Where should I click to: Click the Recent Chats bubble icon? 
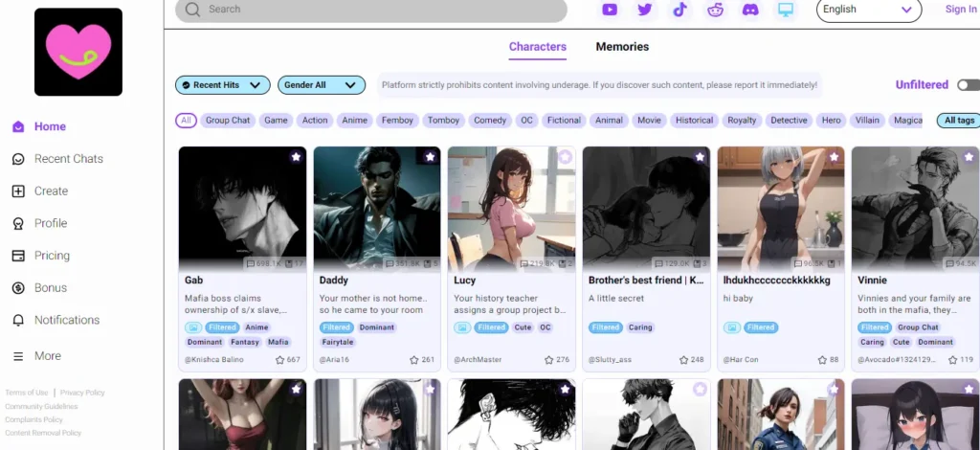point(18,159)
